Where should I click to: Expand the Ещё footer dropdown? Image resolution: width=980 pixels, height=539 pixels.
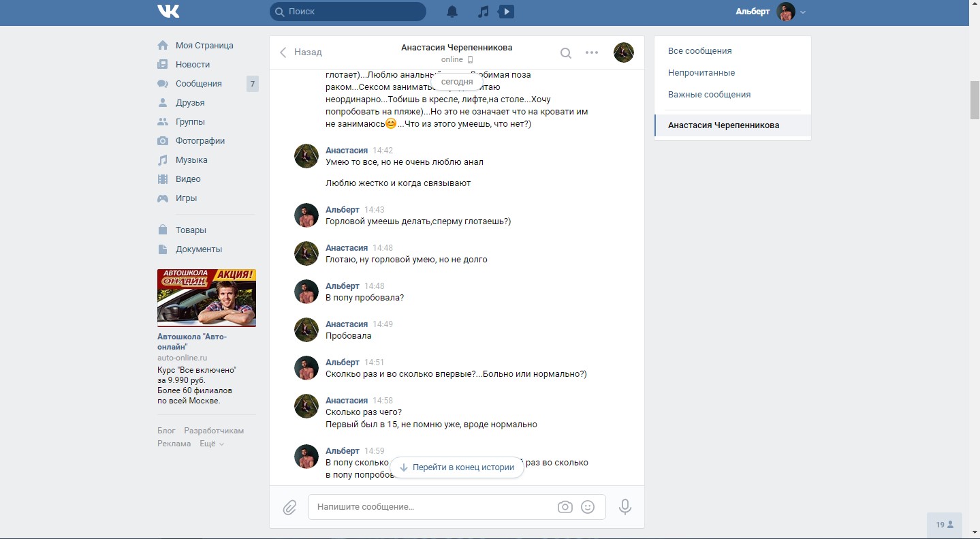(211, 444)
